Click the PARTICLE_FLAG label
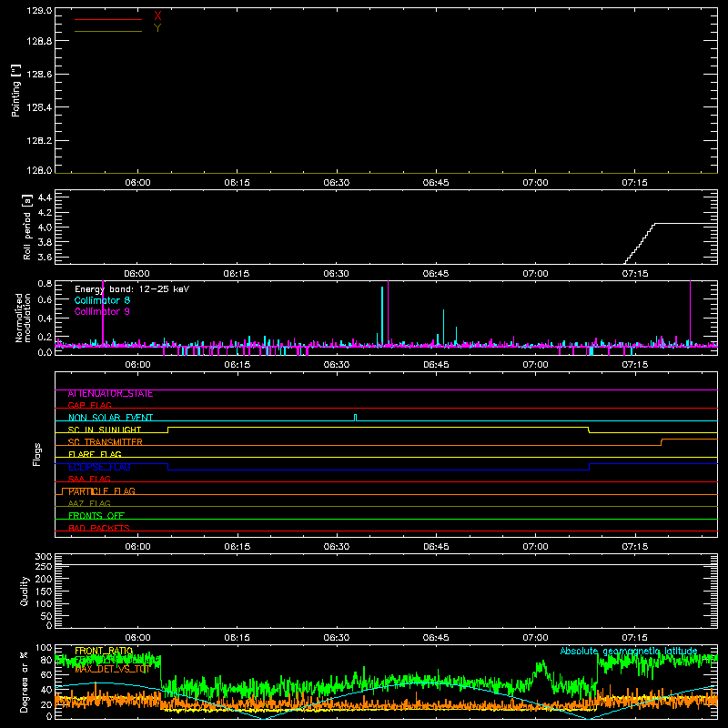 click(x=102, y=491)
